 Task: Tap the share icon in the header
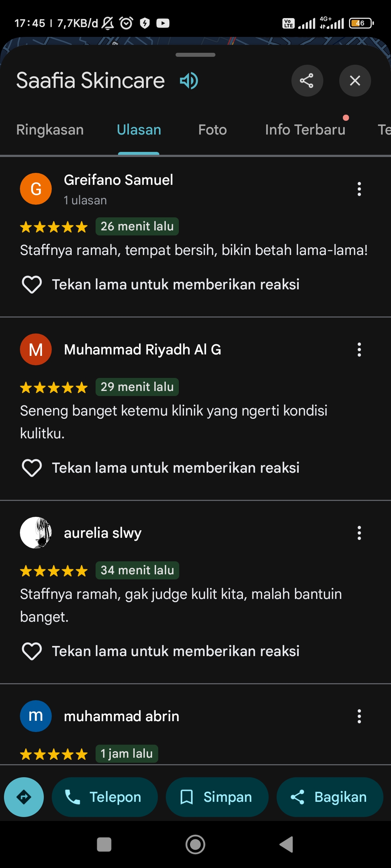pos(307,81)
